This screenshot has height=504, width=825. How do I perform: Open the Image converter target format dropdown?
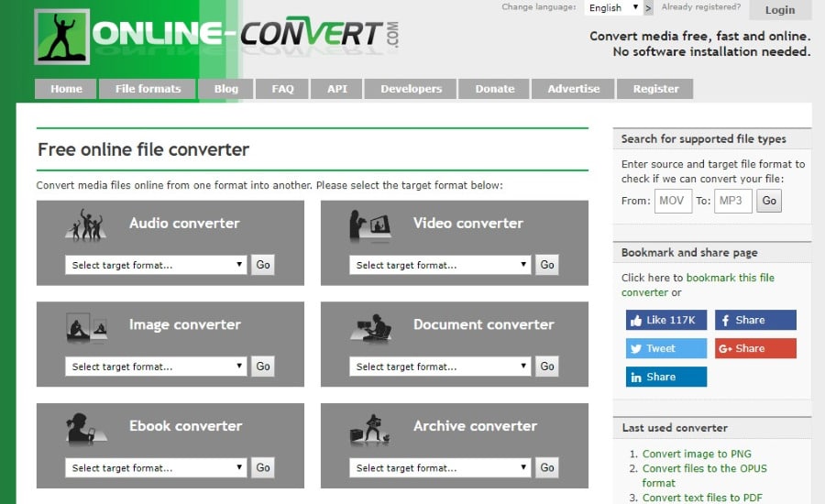156,367
